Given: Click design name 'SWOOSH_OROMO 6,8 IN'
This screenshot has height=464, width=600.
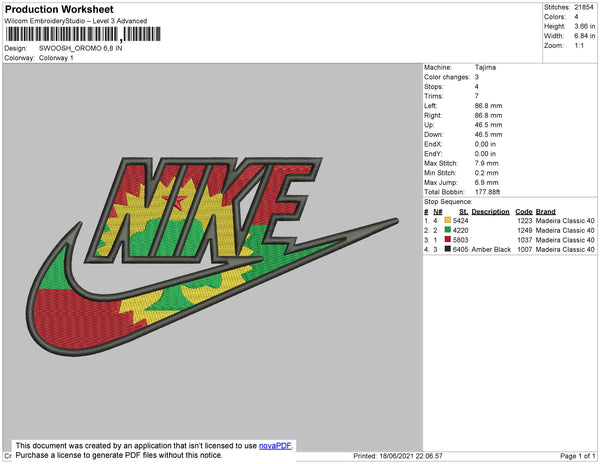Looking at the screenshot, I should click(x=81, y=48).
